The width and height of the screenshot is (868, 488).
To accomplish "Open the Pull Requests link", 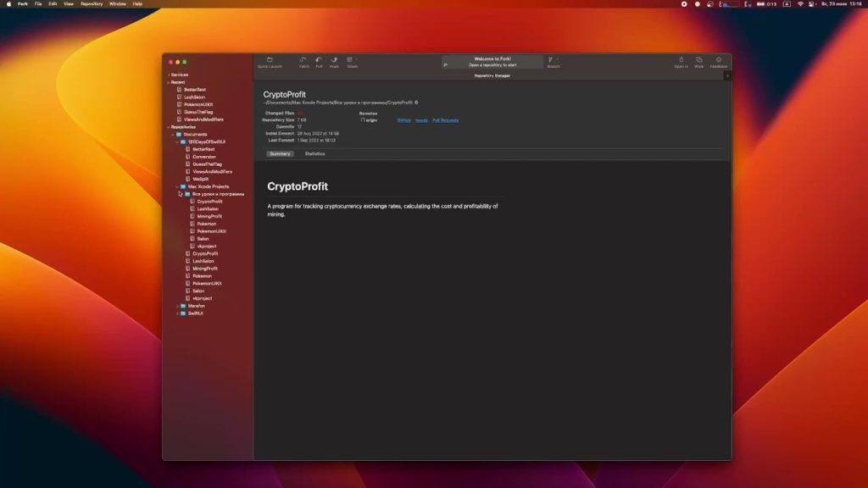I will point(445,120).
